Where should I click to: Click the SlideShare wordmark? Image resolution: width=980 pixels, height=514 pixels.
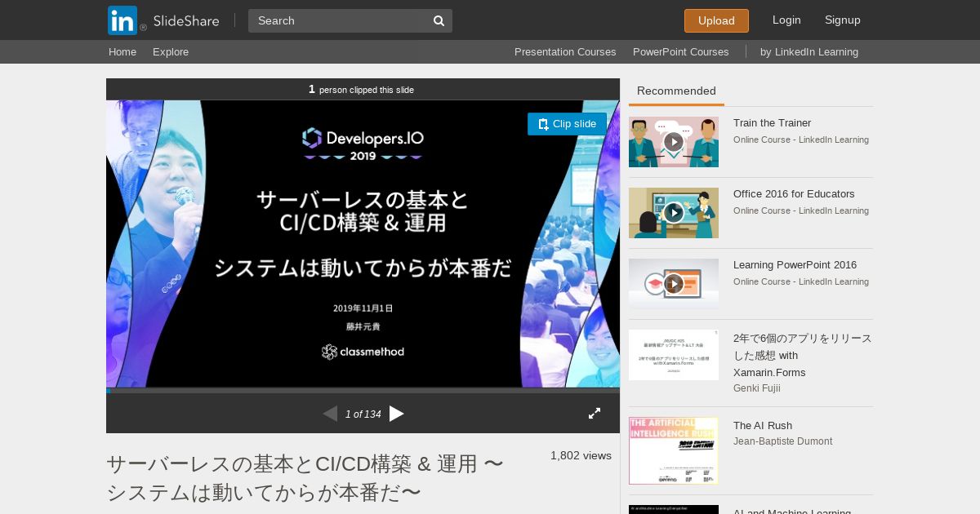click(x=186, y=21)
